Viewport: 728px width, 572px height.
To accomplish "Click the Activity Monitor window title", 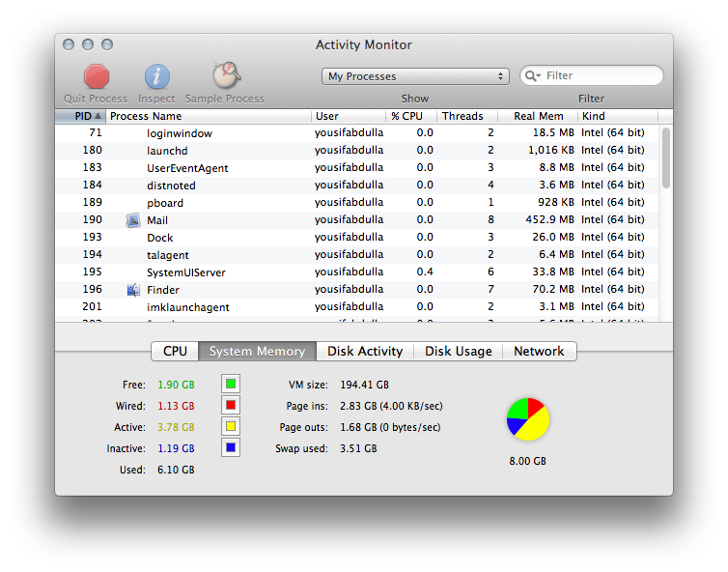I will tap(364, 44).
